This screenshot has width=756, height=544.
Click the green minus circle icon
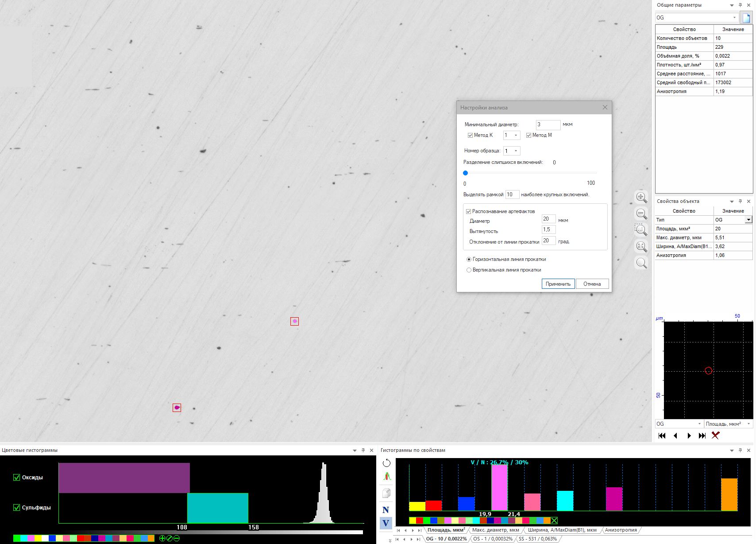[176, 538]
